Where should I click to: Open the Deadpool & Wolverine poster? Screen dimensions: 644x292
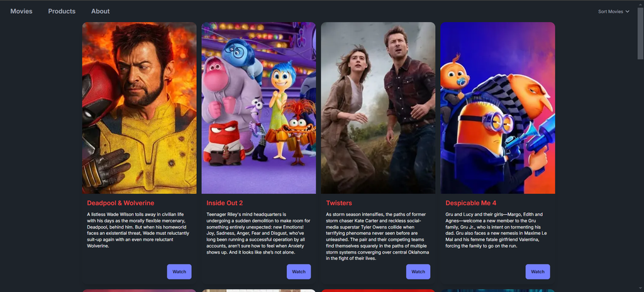tap(139, 108)
